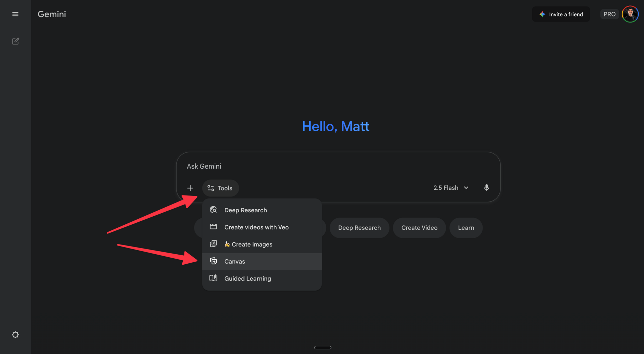This screenshot has height=354, width=644.
Task: Choose Guided Learning from the Tools menu
Action: [x=262, y=279]
